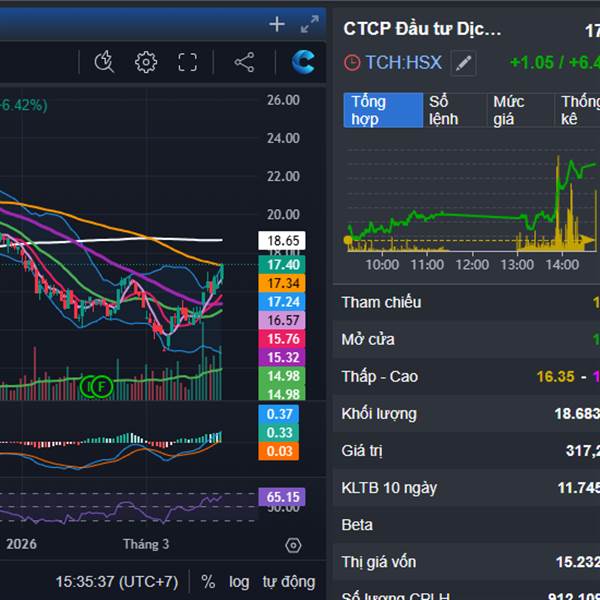This screenshot has width=600, height=600.
Task: Click the purple 15.32 indicator label
Action: 282,357
